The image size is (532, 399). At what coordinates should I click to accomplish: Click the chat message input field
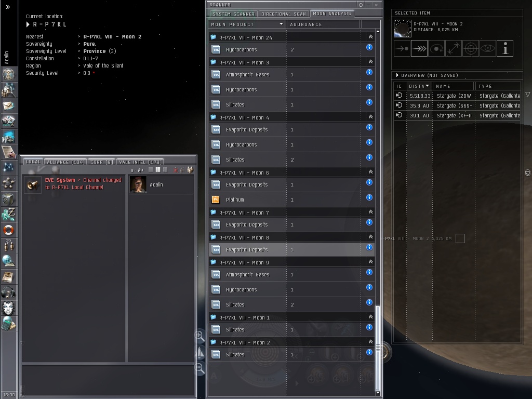coord(109,379)
